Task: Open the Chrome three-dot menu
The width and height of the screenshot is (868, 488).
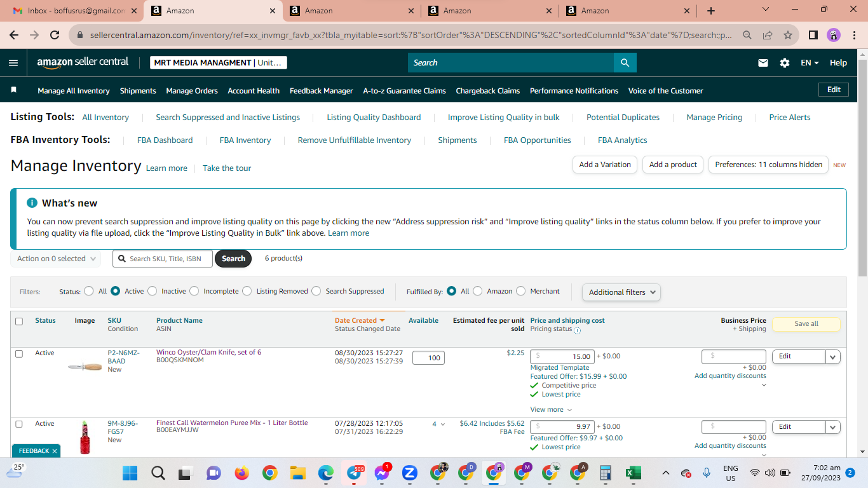Action: [854, 35]
